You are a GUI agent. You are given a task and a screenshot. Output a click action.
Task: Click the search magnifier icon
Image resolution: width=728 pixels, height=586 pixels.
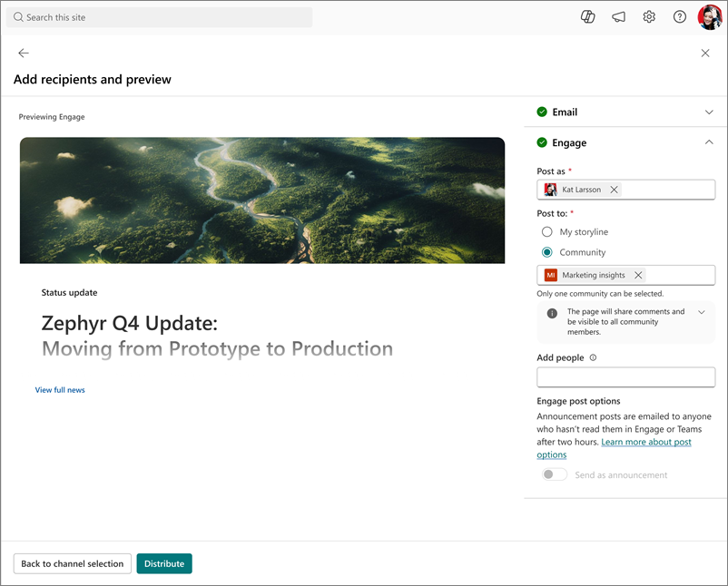pos(18,17)
